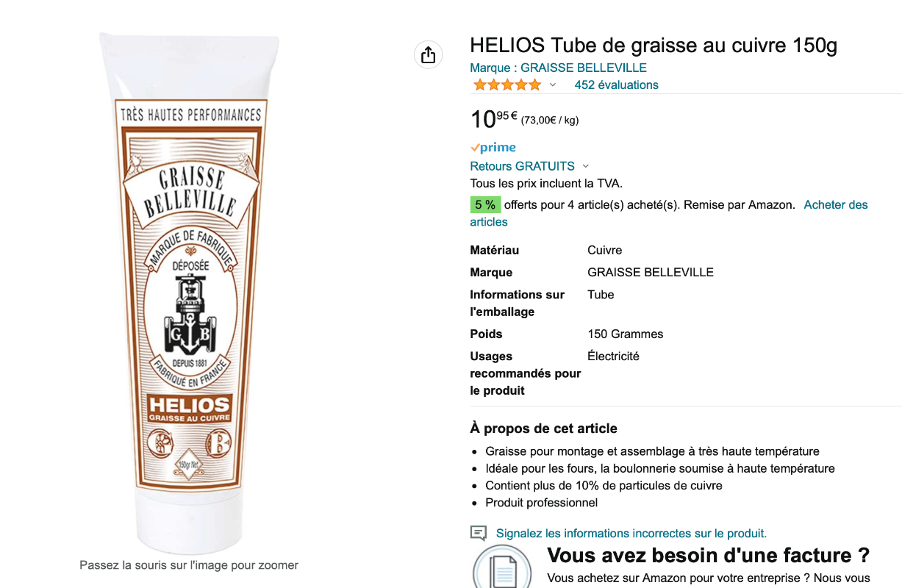Screen dimensions: 902x588
Task: Expand Retours GRATUITS chevron
Action: coord(585,167)
